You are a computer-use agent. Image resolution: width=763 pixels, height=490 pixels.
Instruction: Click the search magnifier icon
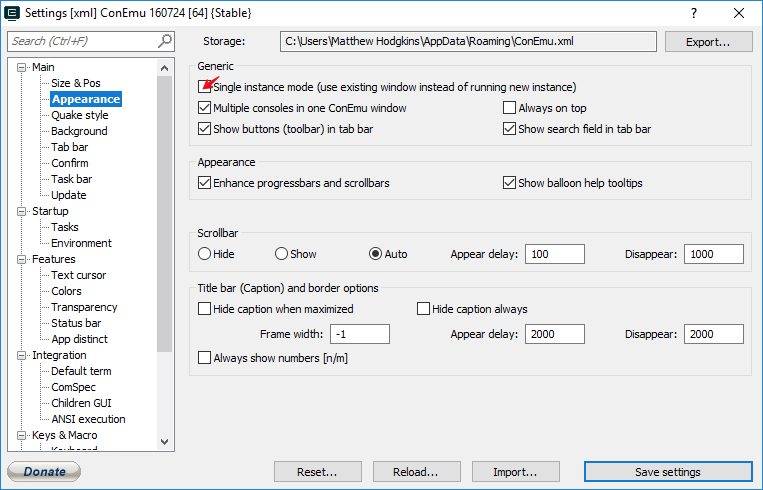165,41
